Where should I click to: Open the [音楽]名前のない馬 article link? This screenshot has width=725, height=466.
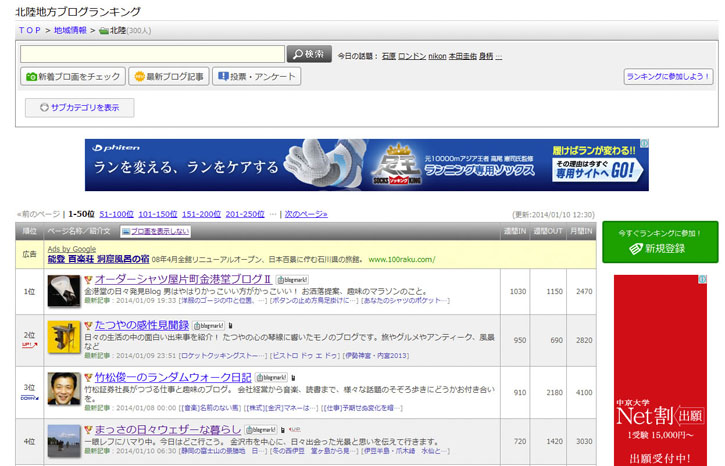tap(210, 408)
